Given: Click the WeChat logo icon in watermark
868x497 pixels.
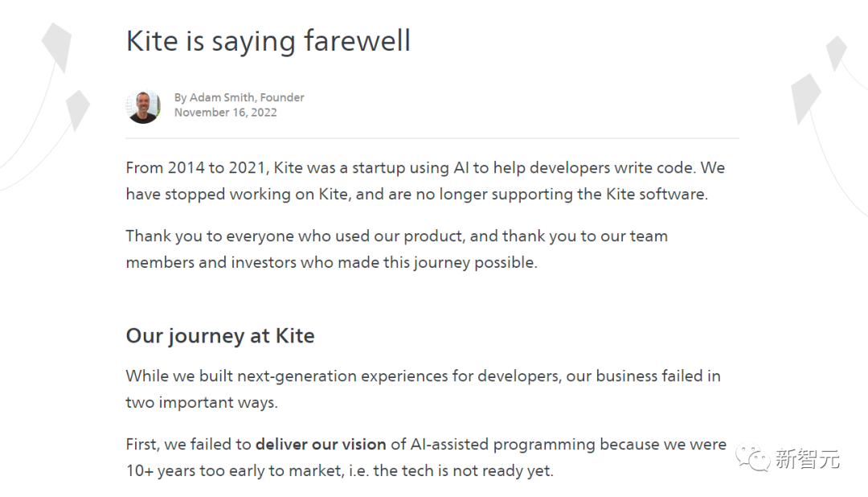Looking at the screenshot, I should point(754,458).
